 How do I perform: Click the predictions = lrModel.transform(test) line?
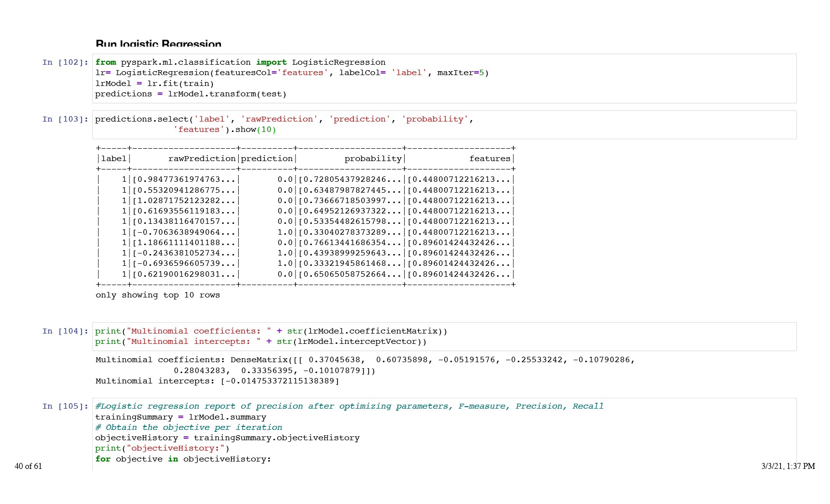(191, 94)
